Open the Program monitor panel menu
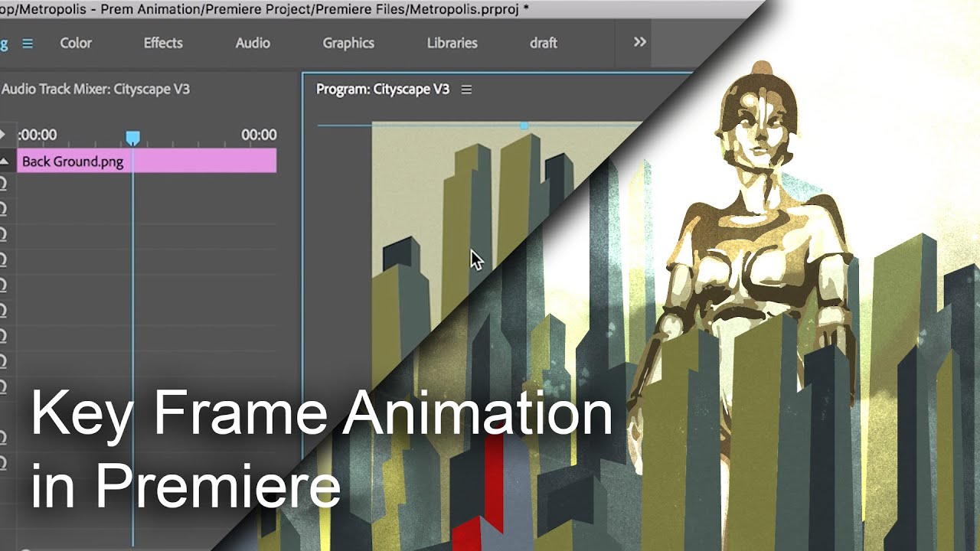Screen dimensions: 980x551 (x=466, y=90)
